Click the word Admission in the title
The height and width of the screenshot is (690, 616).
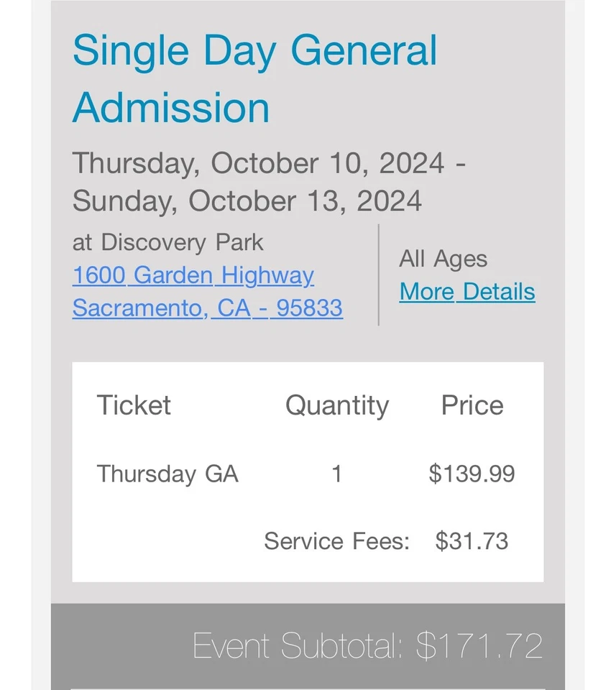click(171, 108)
